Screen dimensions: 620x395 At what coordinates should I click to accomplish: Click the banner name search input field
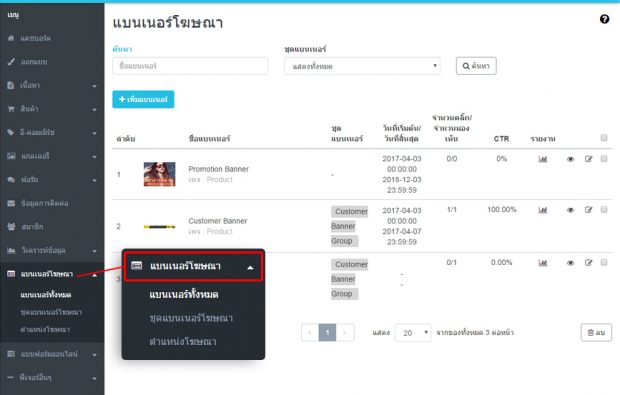(x=190, y=66)
